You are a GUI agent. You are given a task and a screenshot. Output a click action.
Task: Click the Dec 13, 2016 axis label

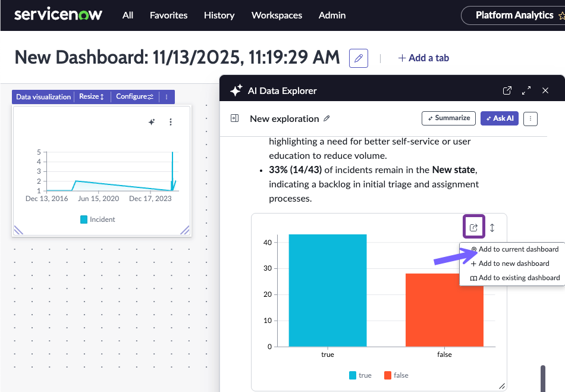click(x=46, y=199)
